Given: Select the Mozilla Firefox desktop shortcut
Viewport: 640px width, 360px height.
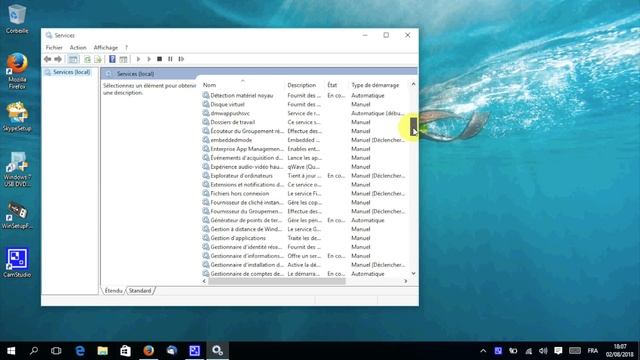Looking at the screenshot, I should tap(17, 71).
